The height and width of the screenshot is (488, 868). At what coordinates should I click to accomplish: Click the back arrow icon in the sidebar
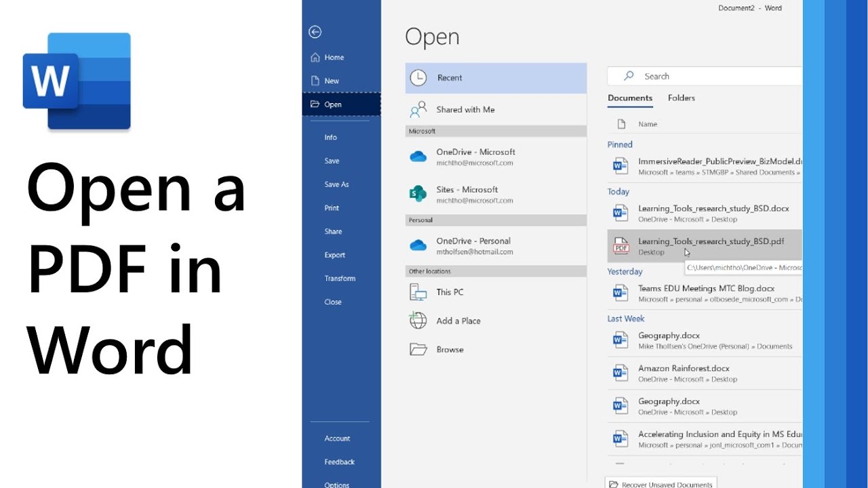(315, 32)
